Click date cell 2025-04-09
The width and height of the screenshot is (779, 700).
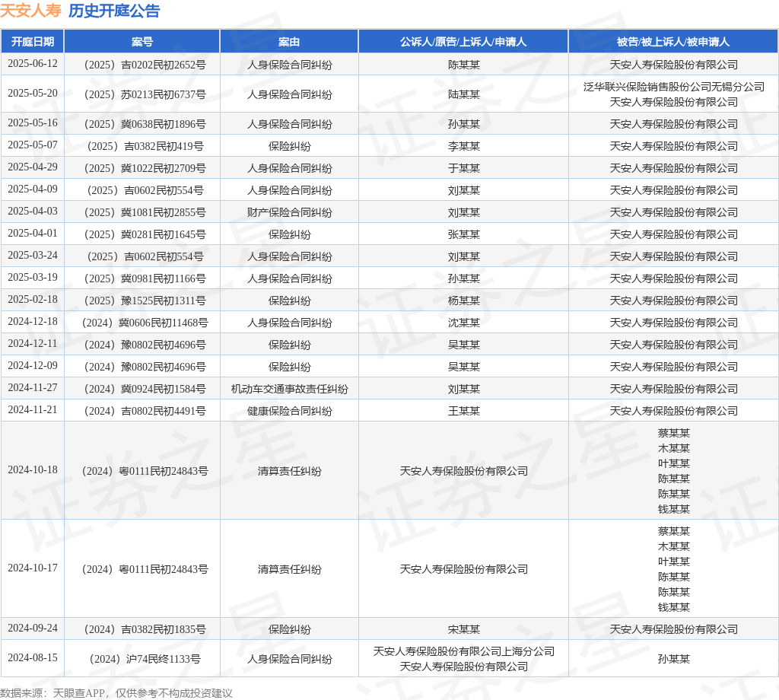33,189
